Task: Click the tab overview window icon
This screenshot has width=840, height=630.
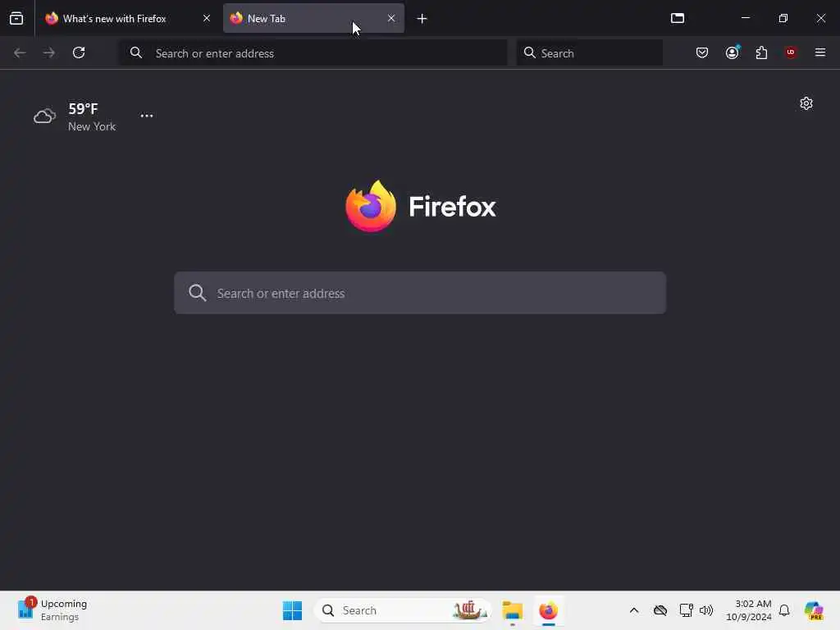Action: tap(678, 18)
